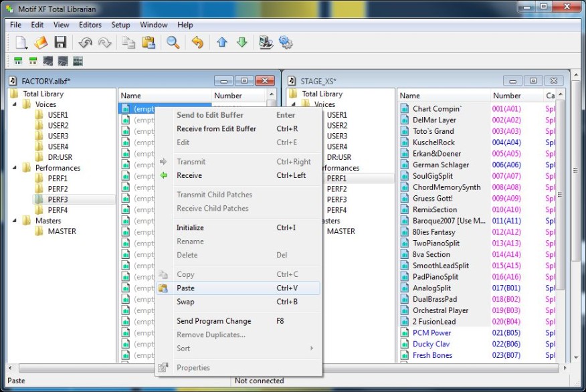586x392 pixels.
Task: Click the blue gears settings icon
Action: pyautogui.click(x=286, y=42)
